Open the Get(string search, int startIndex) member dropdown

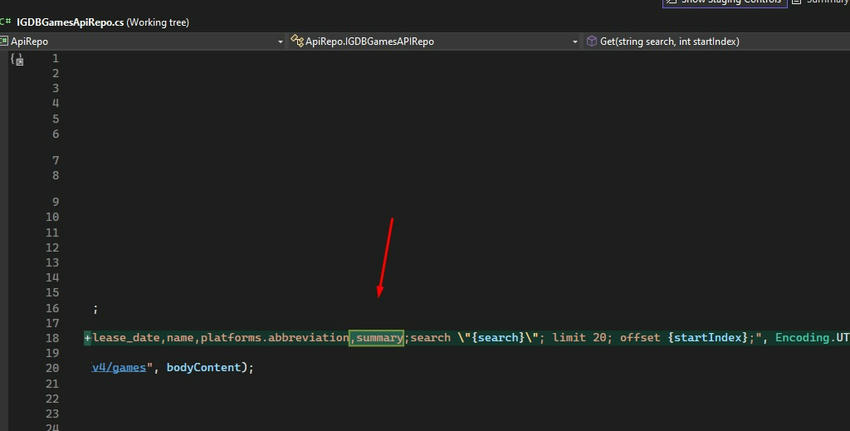[716, 41]
